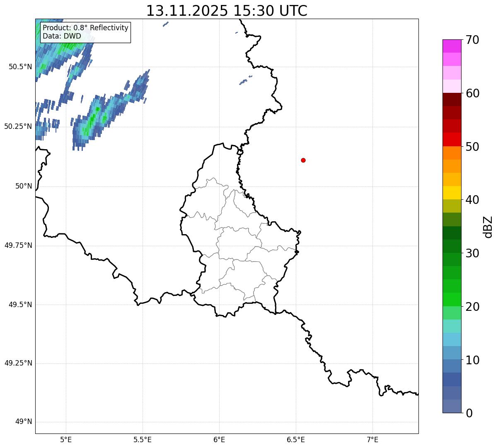Click the latitude label 49°N

tap(24, 422)
